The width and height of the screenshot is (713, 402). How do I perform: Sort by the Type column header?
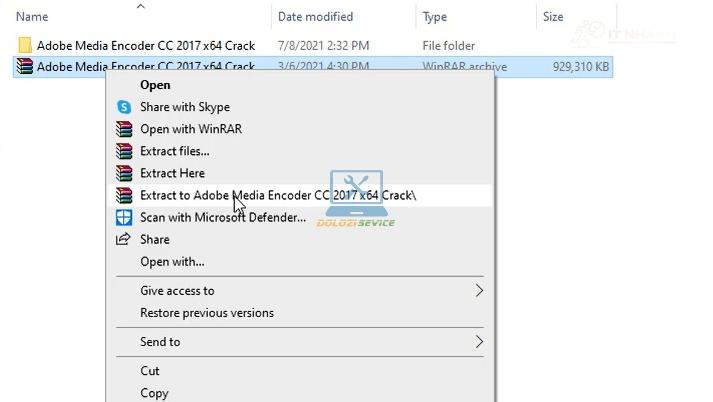pos(435,17)
